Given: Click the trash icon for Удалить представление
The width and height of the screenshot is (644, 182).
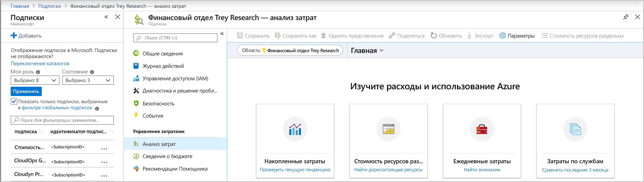Looking at the screenshot, I should point(323,36).
